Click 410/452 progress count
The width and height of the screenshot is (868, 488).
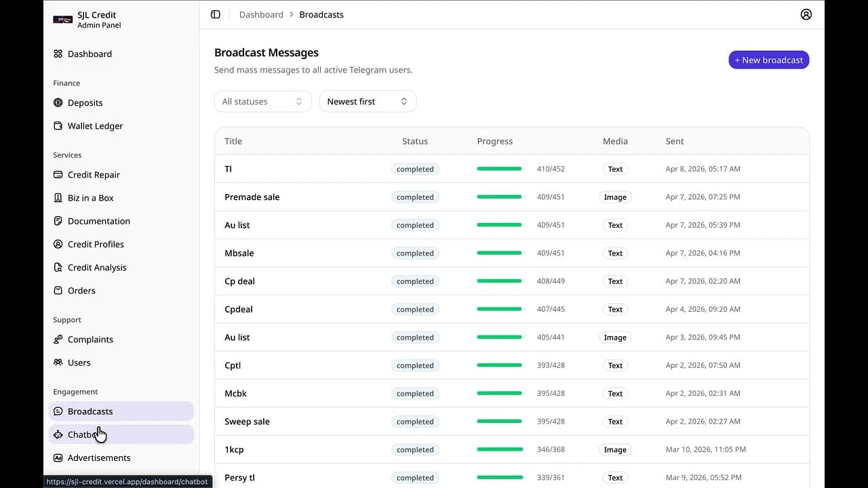point(551,169)
